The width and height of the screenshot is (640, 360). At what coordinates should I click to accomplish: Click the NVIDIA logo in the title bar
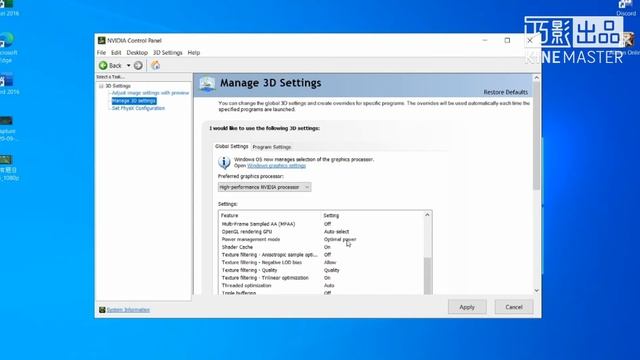tap(102, 40)
